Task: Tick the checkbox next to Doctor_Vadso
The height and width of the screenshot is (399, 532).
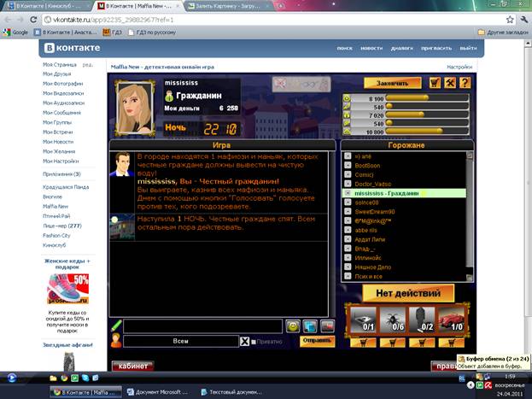Action: 348,184
